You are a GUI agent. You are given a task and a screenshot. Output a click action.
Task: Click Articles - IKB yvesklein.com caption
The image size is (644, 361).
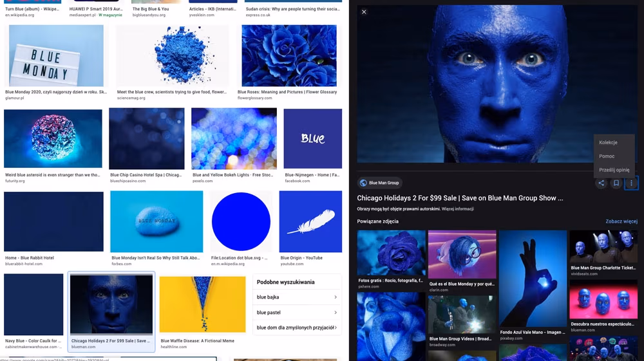pos(213,9)
